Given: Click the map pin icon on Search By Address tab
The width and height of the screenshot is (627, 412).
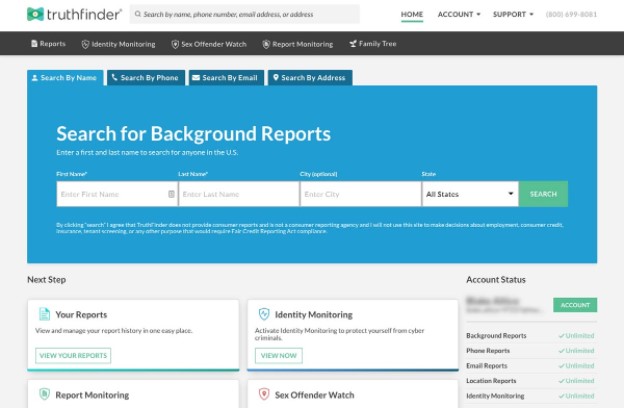Looking at the screenshot, I should click(x=276, y=77).
